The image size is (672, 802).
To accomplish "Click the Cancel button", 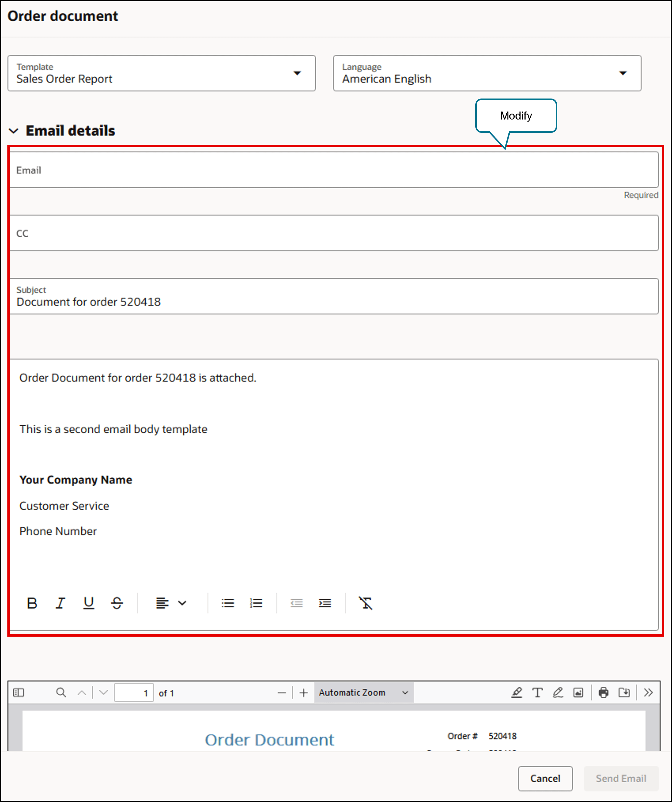I will [x=545, y=778].
